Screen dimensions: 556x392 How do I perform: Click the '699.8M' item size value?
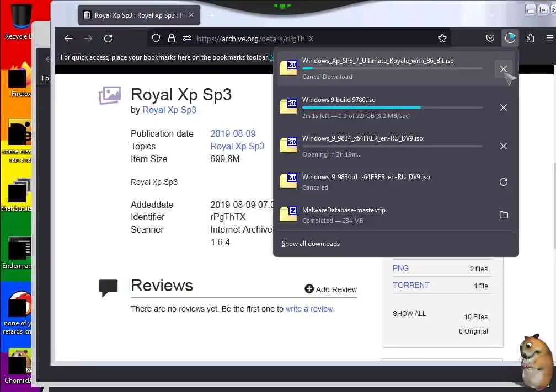tap(225, 159)
